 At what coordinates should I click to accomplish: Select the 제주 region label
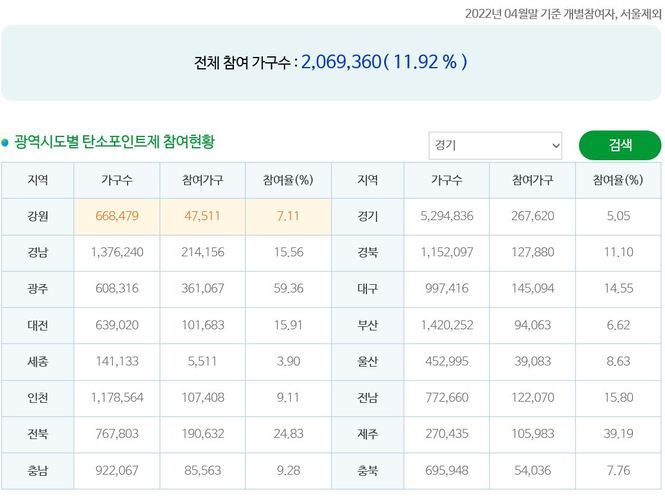click(367, 434)
